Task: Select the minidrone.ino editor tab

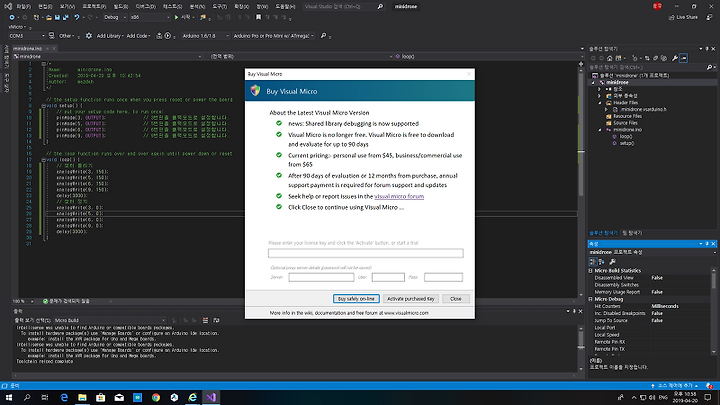Action: coord(28,48)
